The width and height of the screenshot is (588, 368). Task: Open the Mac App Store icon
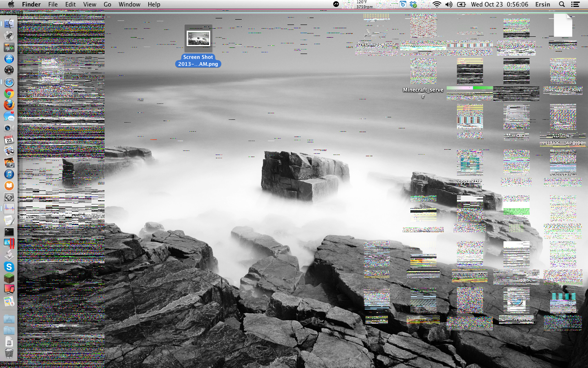pos(9,59)
